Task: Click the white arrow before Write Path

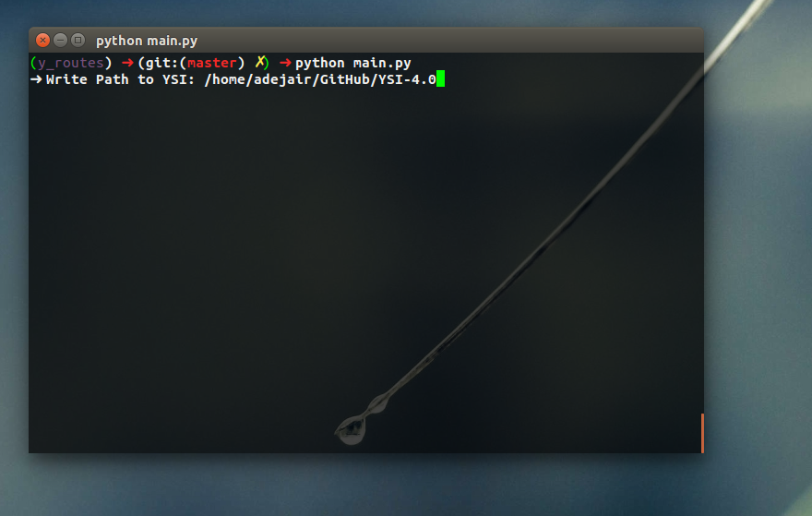Action: 36,79
